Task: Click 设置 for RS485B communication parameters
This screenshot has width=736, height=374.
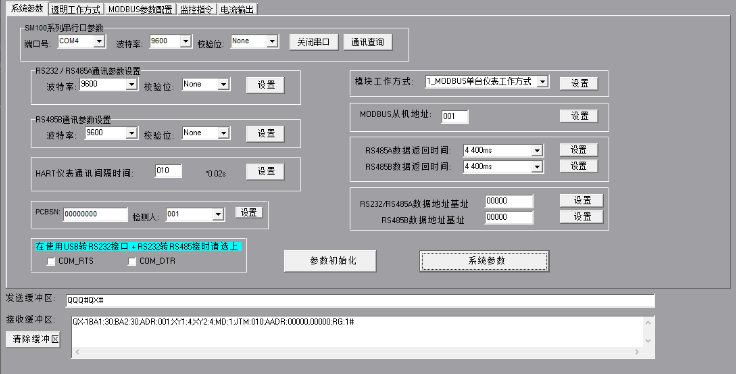Action: coord(265,133)
